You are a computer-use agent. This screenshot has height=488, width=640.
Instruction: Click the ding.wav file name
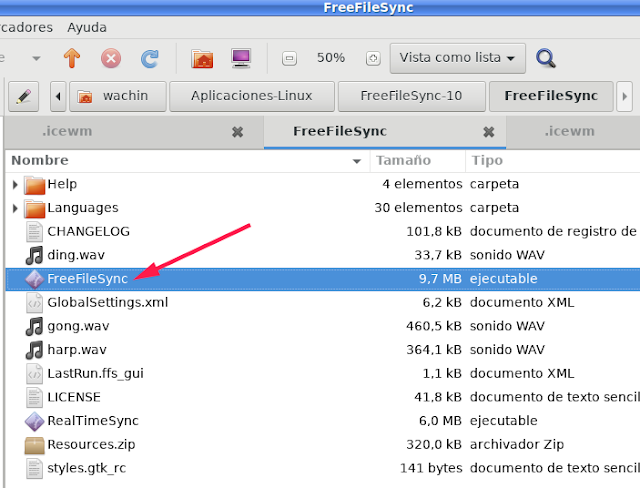(x=76, y=255)
